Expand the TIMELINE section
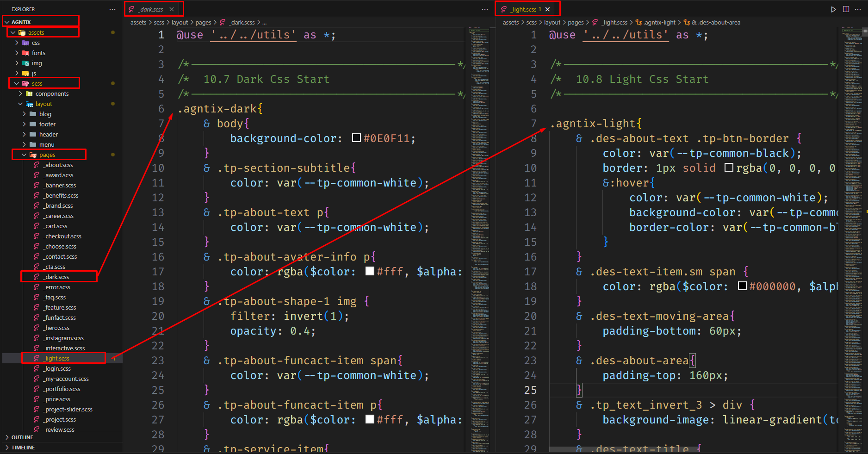 23,448
